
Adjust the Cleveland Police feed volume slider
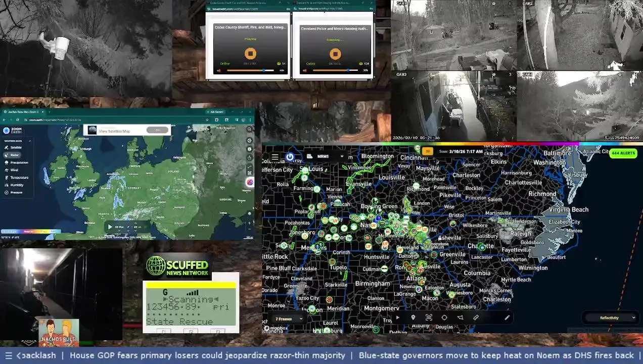click(x=335, y=70)
